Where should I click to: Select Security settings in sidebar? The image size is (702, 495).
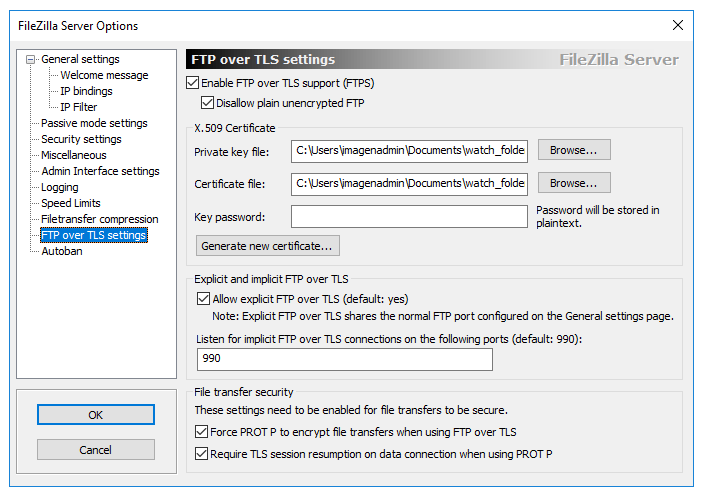pyautogui.click(x=81, y=139)
